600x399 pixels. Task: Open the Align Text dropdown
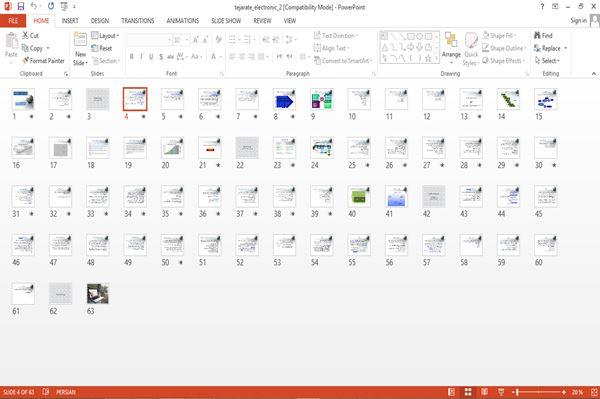pos(331,48)
